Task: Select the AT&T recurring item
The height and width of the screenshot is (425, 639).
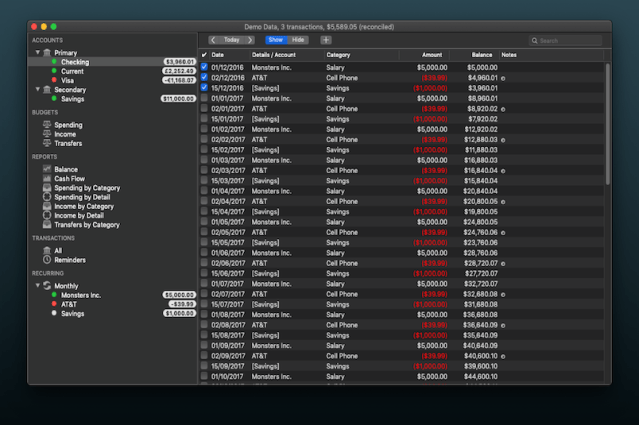Action: click(112, 304)
